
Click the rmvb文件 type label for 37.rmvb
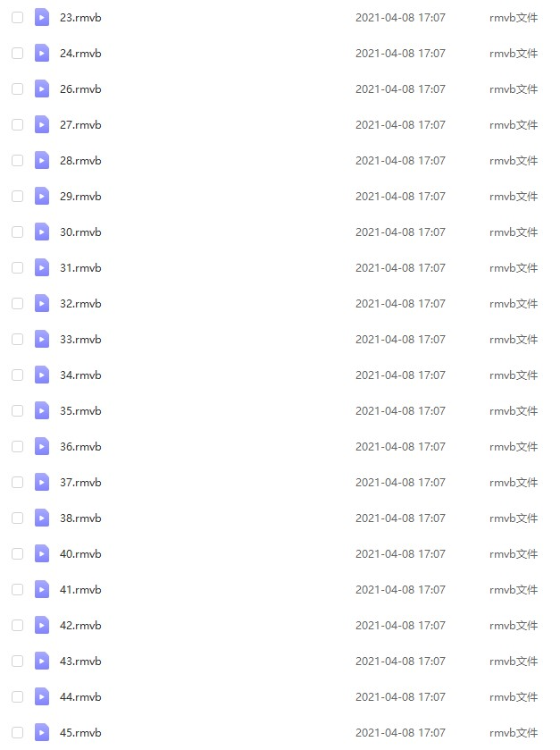514,482
